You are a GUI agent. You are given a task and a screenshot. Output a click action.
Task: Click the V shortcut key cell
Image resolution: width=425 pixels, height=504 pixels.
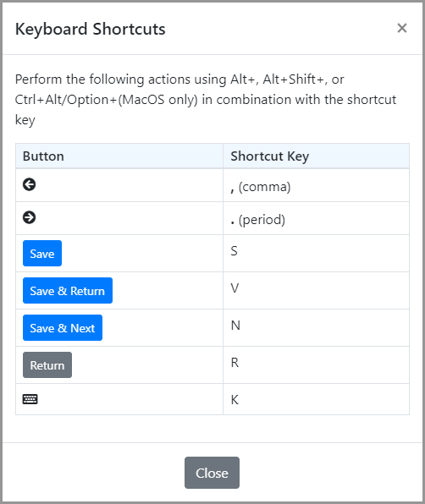tap(317, 291)
